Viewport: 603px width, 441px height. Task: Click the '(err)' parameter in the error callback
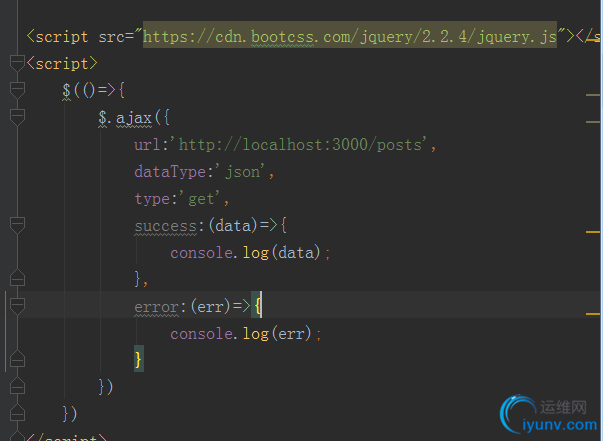(210, 307)
